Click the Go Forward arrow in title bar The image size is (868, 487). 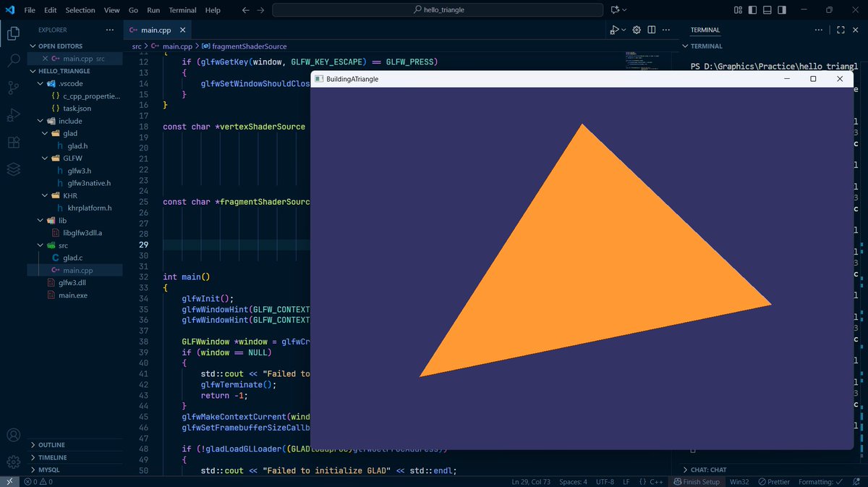coord(260,10)
